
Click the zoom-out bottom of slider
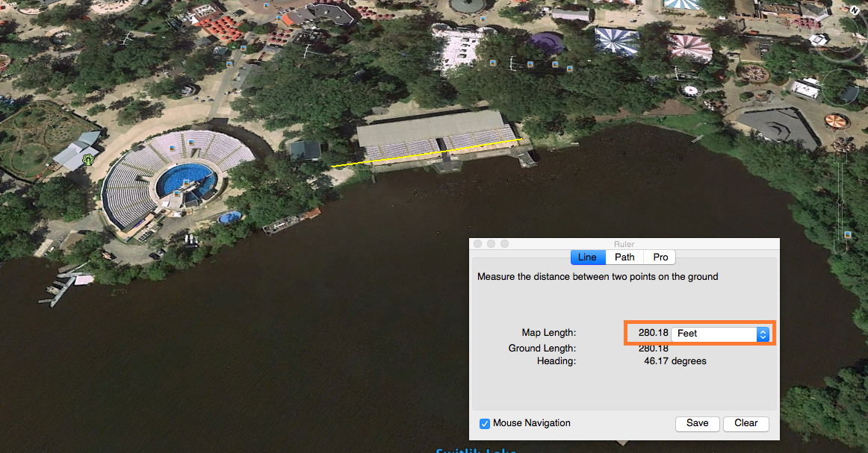(x=840, y=247)
